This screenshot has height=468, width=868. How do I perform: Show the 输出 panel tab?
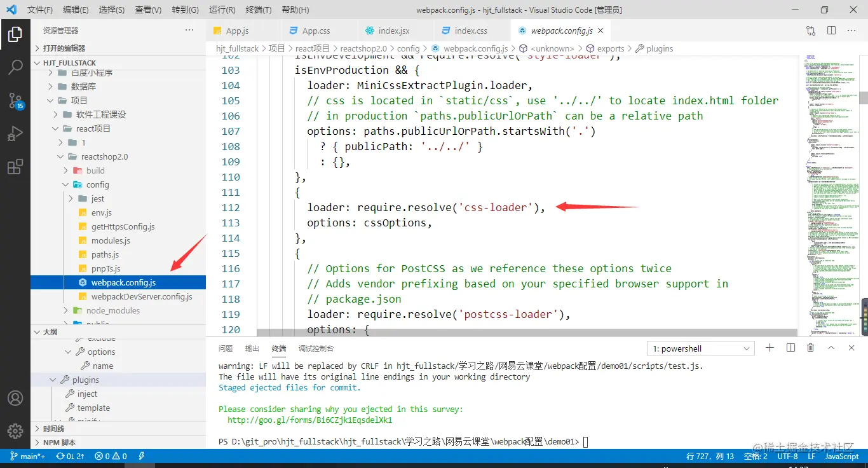(252, 348)
